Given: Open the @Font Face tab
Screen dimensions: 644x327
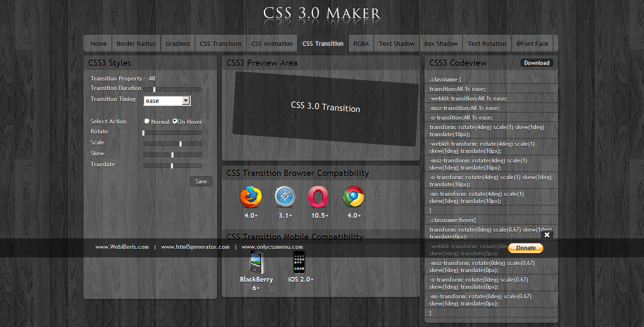Looking at the screenshot, I should click(x=532, y=43).
